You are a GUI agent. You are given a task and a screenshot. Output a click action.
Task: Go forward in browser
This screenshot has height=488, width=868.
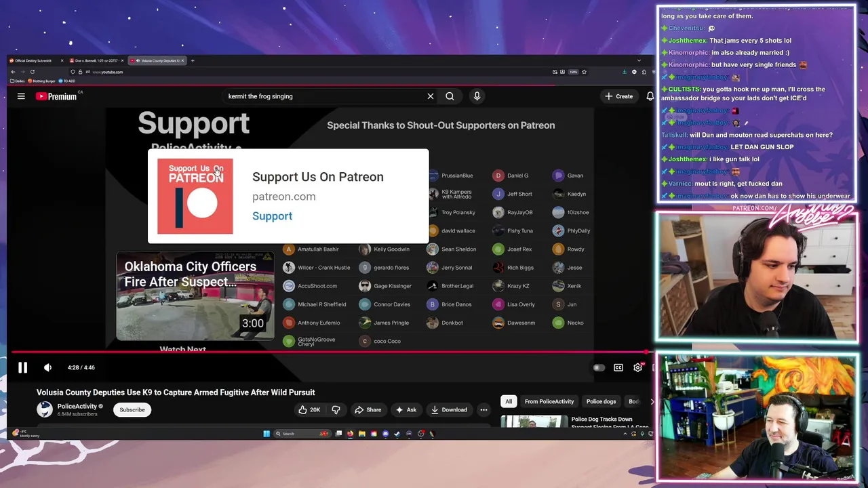(x=22, y=72)
